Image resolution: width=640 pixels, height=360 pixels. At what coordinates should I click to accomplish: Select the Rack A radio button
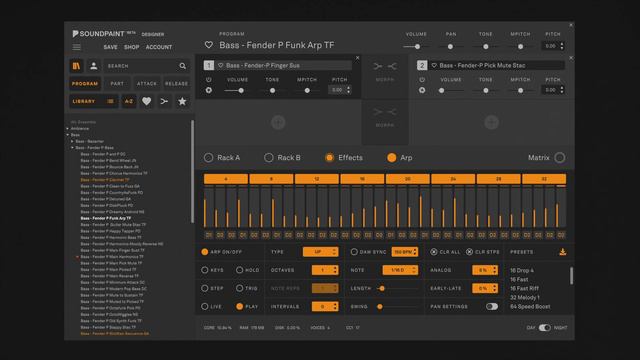pyautogui.click(x=208, y=158)
